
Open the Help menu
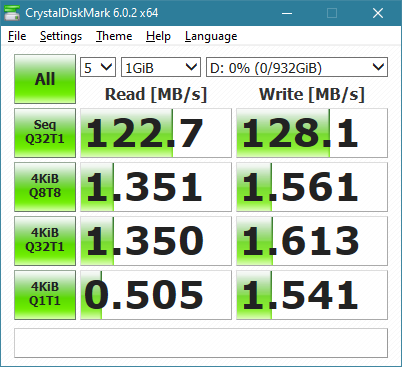point(158,36)
